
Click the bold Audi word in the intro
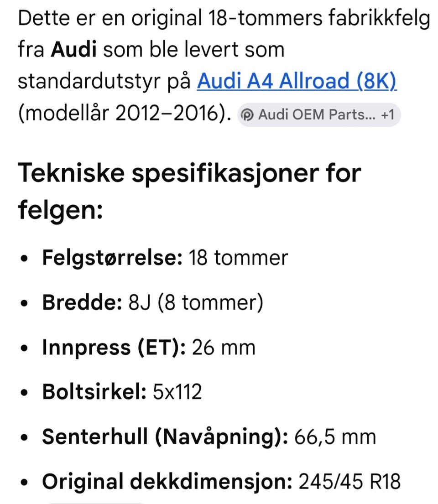tap(74, 50)
